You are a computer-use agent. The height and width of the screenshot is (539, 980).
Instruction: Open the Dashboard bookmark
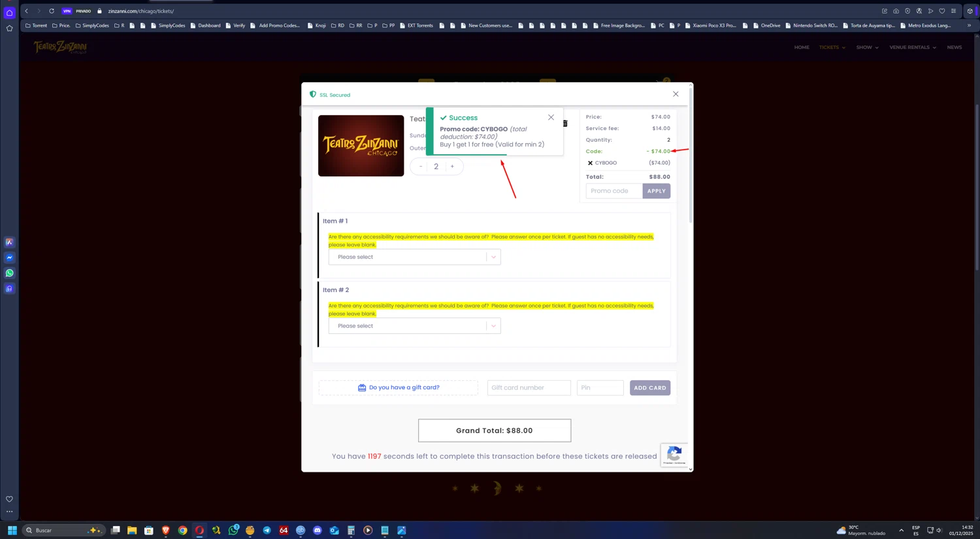[205, 25]
